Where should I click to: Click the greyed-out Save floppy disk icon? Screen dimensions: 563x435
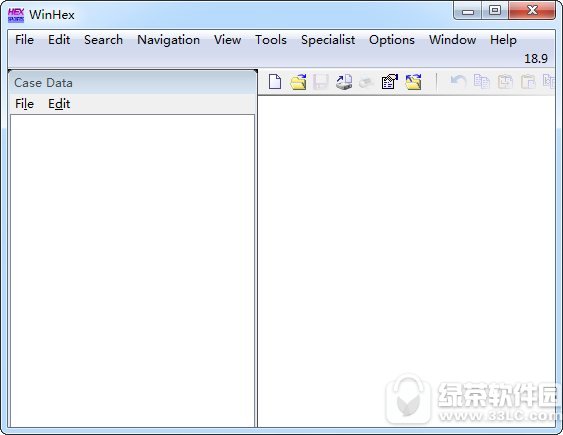point(321,82)
